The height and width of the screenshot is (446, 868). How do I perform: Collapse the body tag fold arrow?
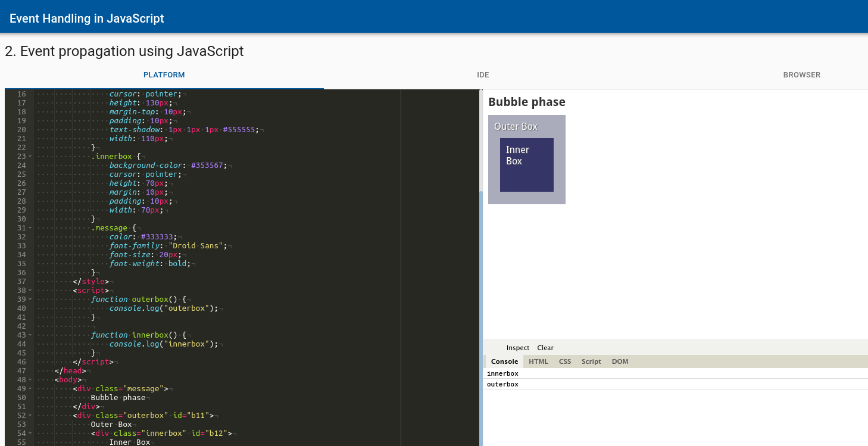(30, 380)
